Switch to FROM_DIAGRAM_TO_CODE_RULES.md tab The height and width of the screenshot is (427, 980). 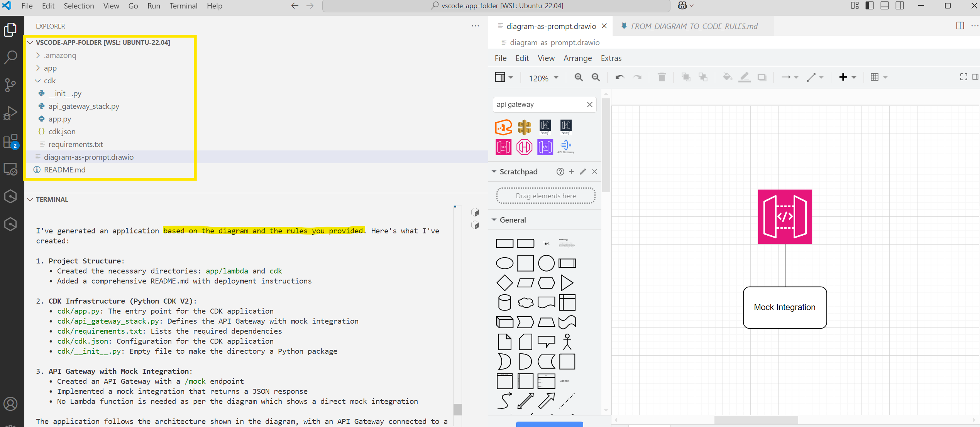tap(694, 26)
